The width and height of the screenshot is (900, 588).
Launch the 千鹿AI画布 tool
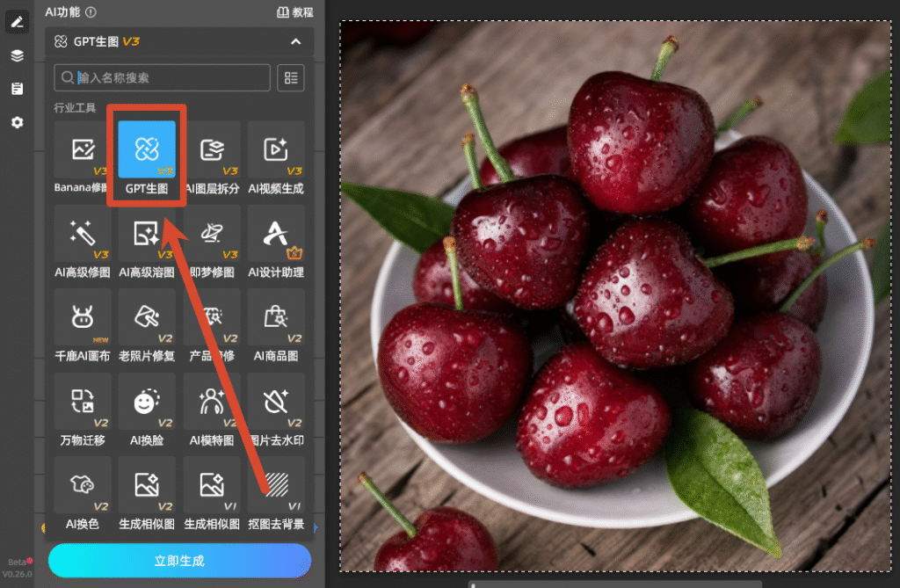click(x=82, y=326)
